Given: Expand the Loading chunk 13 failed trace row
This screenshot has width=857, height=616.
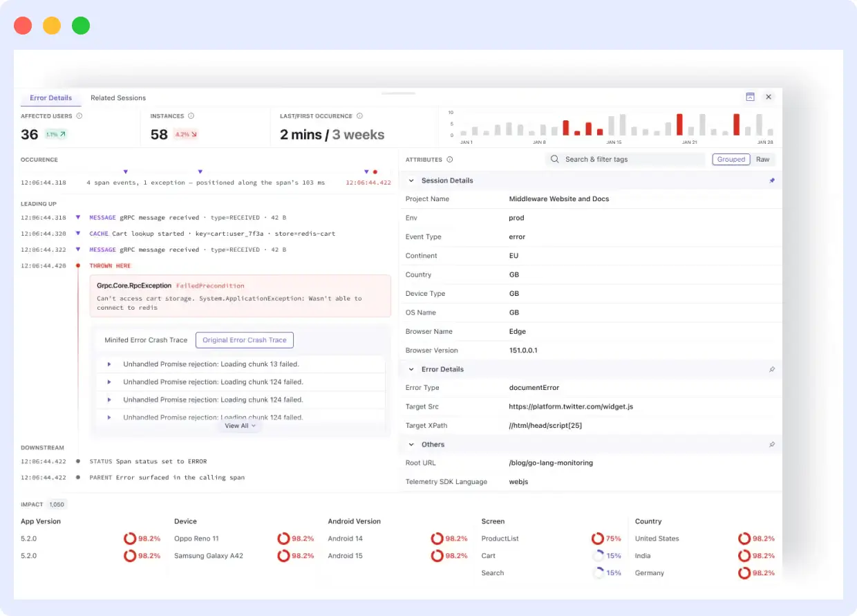Looking at the screenshot, I should click(x=109, y=364).
